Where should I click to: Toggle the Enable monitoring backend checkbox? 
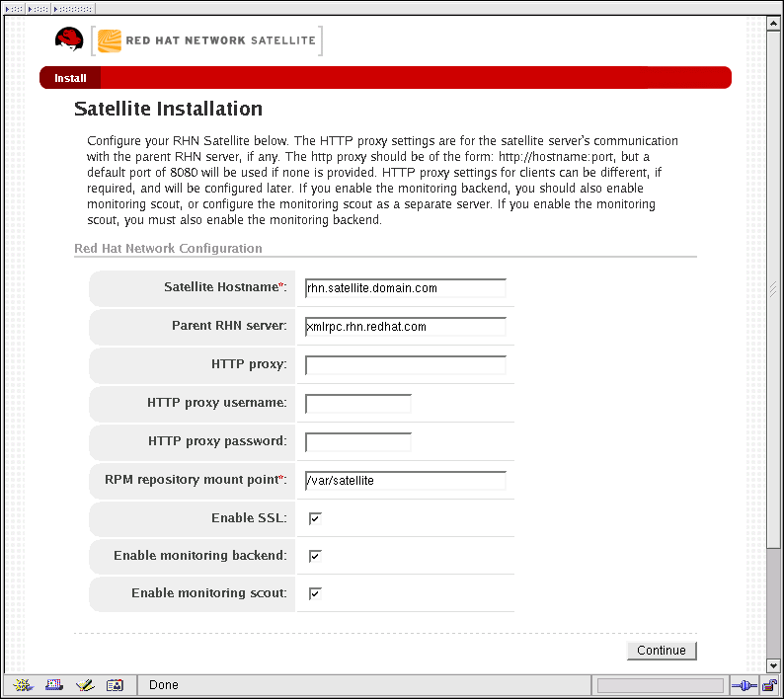pyautogui.click(x=315, y=556)
